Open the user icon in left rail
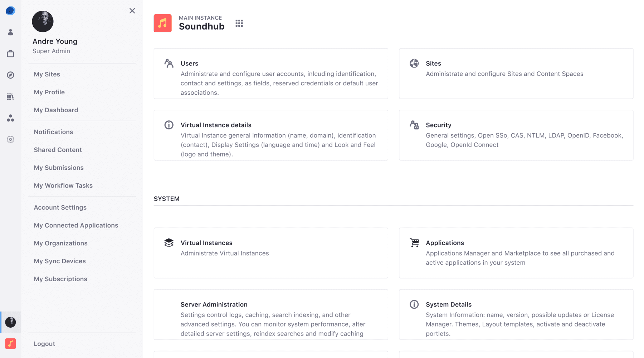The width and height of the screenshot is (644, 358). 10,32
